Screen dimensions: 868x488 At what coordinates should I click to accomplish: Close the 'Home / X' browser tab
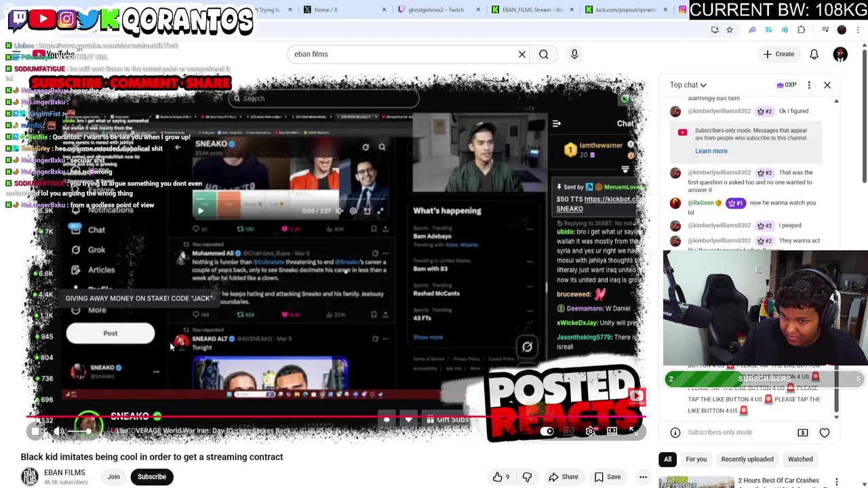coord(384,9)
